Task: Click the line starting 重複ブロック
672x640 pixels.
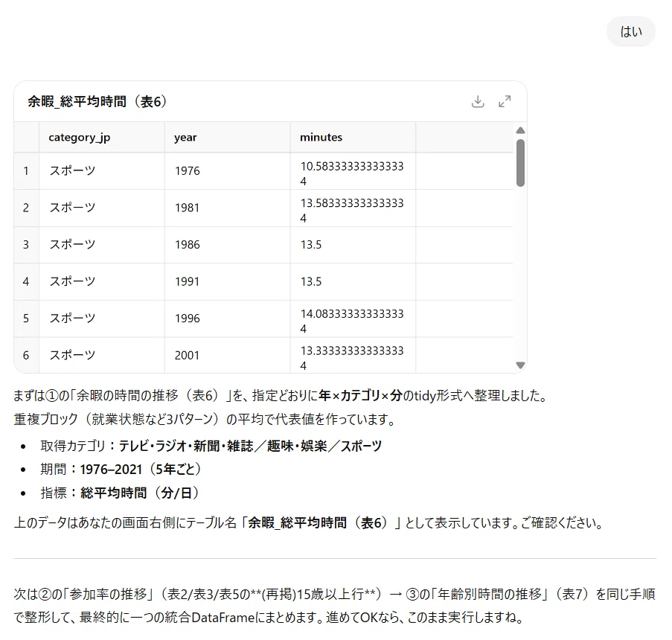Action: click(205, 419)
